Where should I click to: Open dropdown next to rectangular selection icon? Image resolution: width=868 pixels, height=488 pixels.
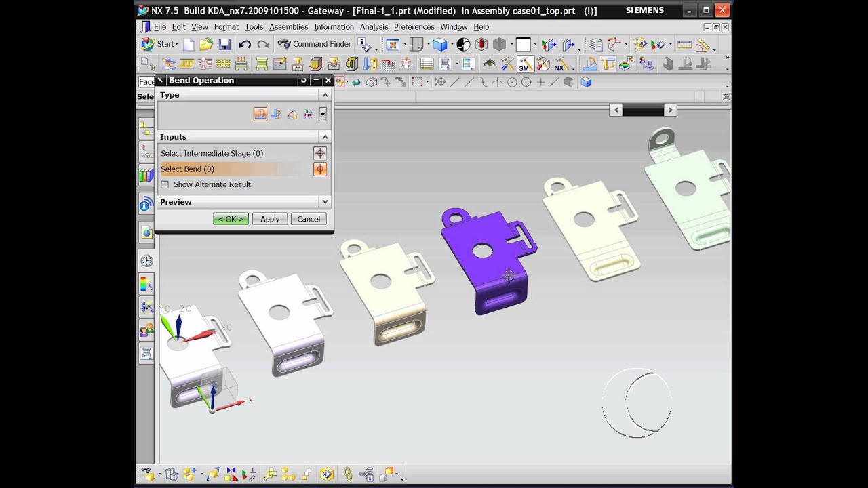pos(427,82)
